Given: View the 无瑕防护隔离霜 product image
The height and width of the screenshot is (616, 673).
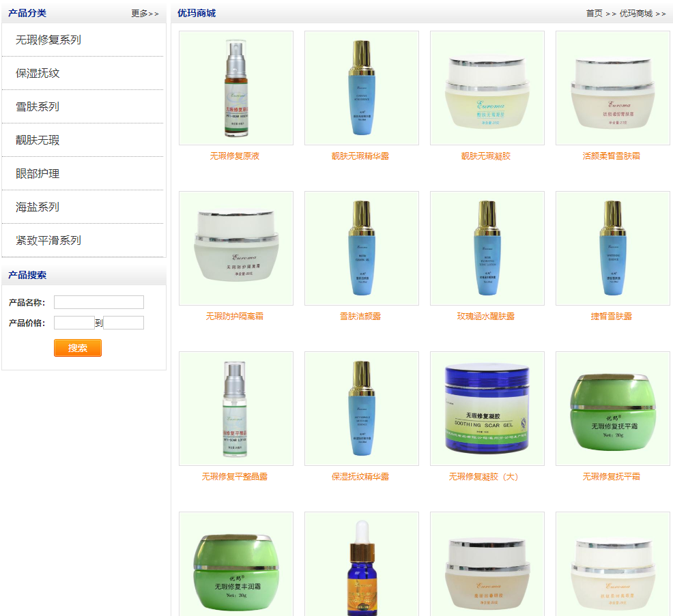Looking at the screenshot, I should [x=236, y=248].
